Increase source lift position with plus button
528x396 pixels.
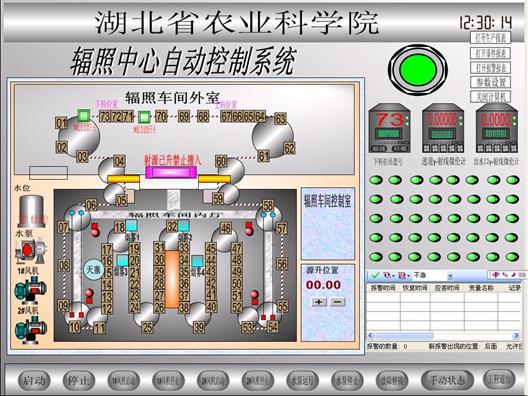click(319, 302)
